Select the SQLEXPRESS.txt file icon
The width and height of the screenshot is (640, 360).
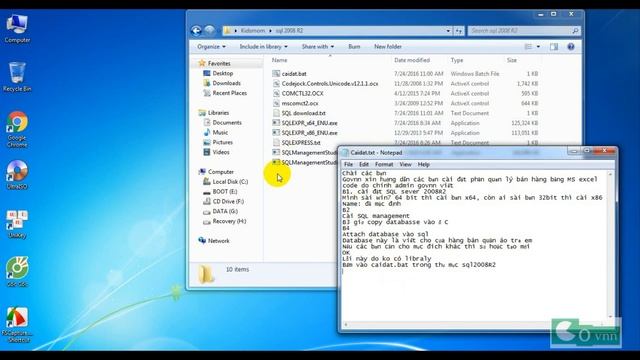coord(276,142)
